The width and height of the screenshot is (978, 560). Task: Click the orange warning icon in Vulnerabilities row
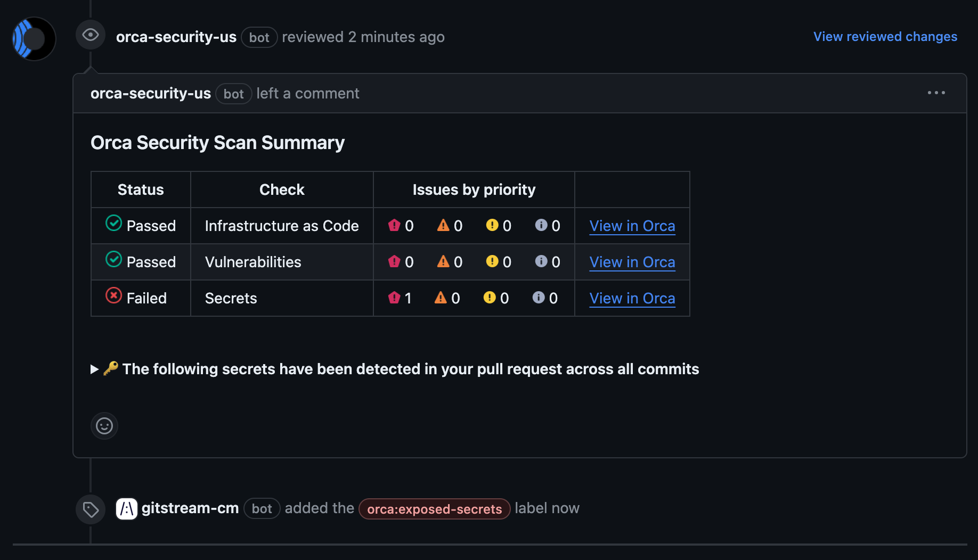click(x=443, y=261)
